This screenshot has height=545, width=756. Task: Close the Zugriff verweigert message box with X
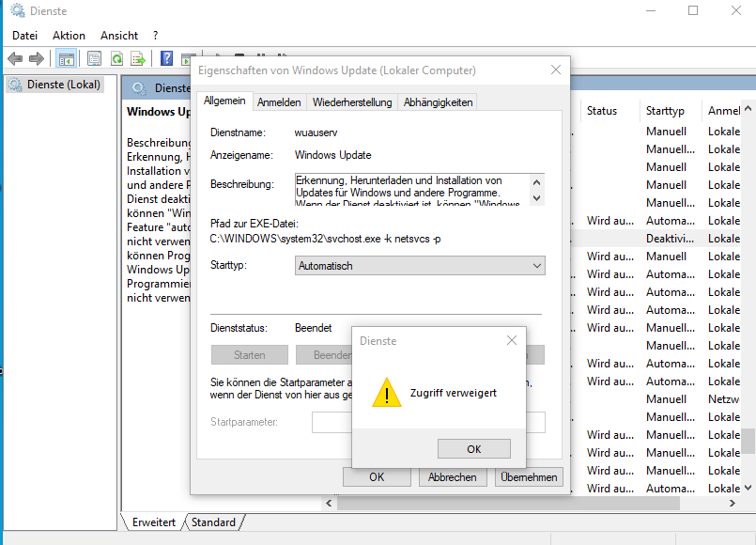tap(512, 340)
